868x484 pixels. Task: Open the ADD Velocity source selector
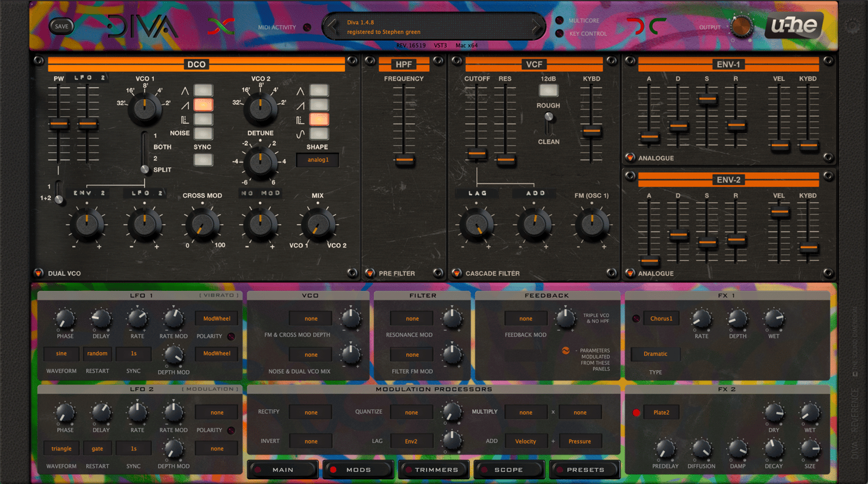point(525,441)
